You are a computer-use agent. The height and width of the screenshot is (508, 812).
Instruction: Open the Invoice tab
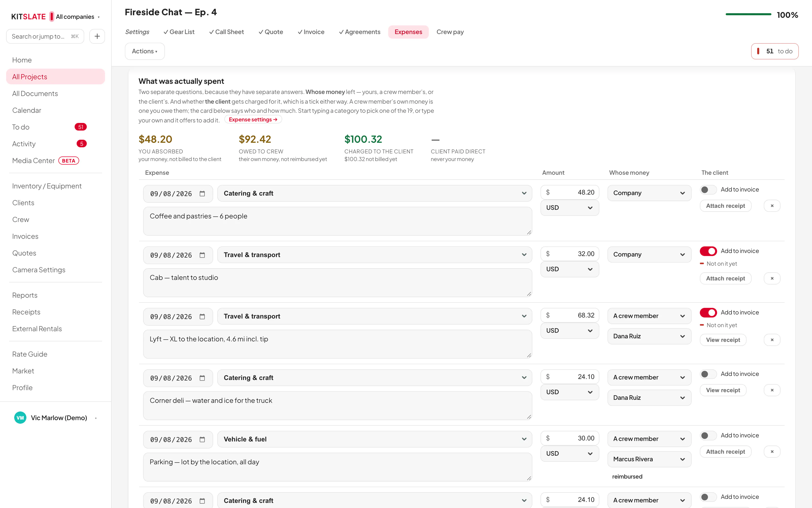click(x=311, y=32)
